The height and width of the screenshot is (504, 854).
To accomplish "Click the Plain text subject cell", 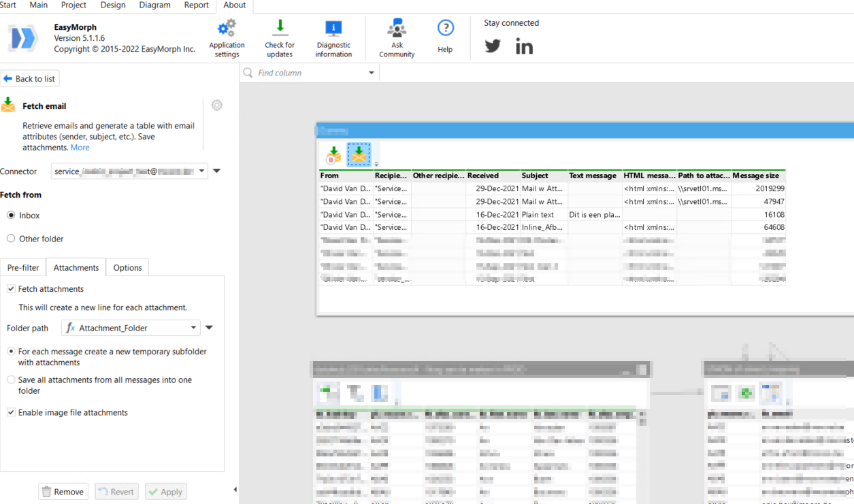I will 544,214.
